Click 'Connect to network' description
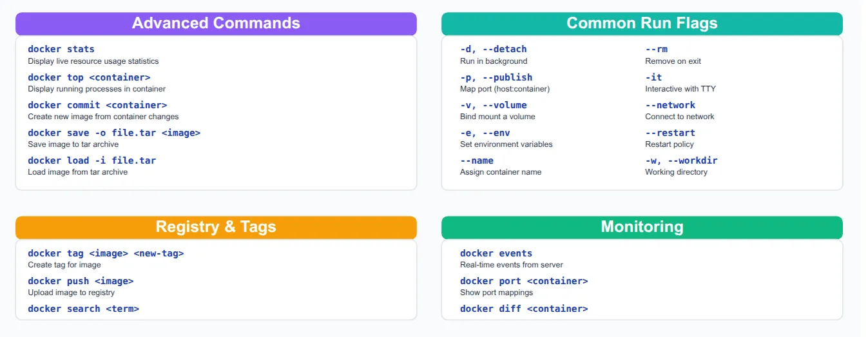Screen dimensions: 868x337 click(x=679, y=117)
